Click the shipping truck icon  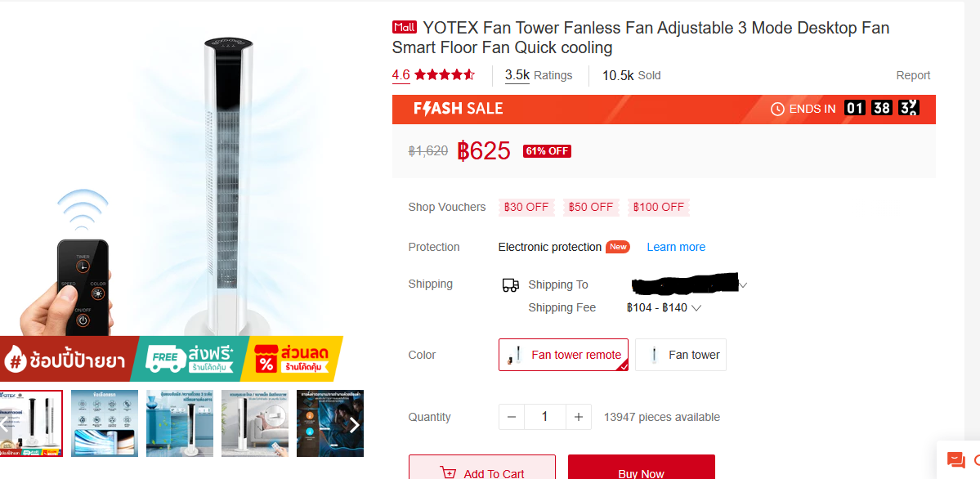pyautogui.click(x=510, y=284)
